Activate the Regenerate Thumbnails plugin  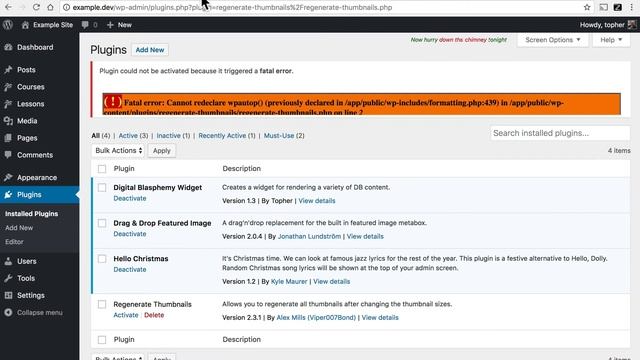(x=126, y=315)
